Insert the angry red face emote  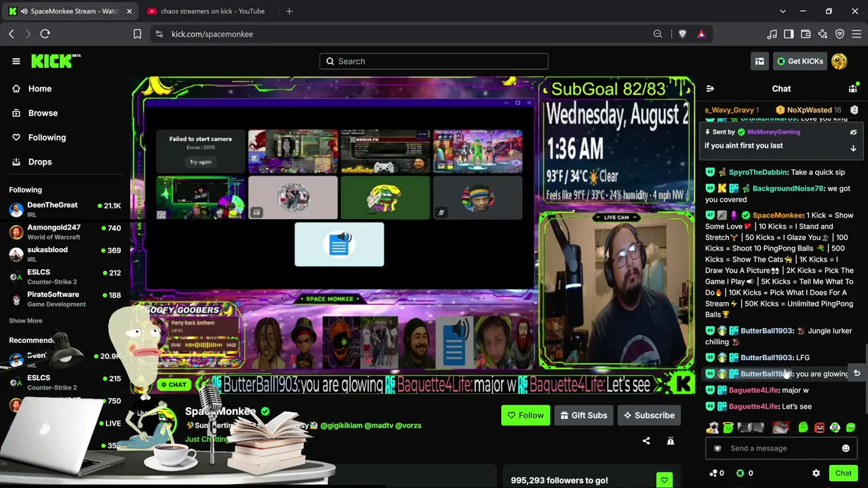click(819, 428)
